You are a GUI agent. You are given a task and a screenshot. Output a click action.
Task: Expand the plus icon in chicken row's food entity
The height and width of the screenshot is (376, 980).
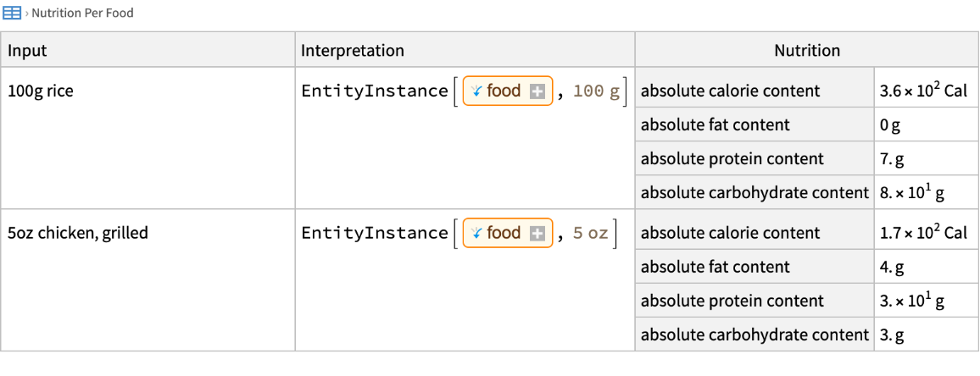tap(537, 234)
